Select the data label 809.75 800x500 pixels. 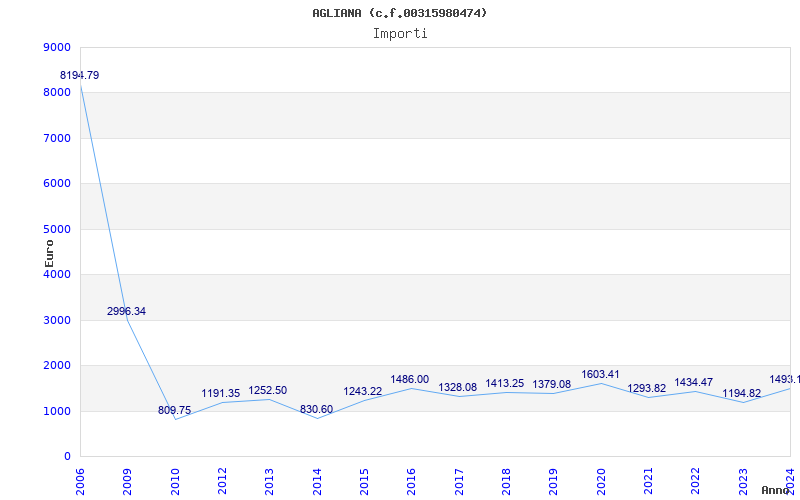click(x=174, y=410)
